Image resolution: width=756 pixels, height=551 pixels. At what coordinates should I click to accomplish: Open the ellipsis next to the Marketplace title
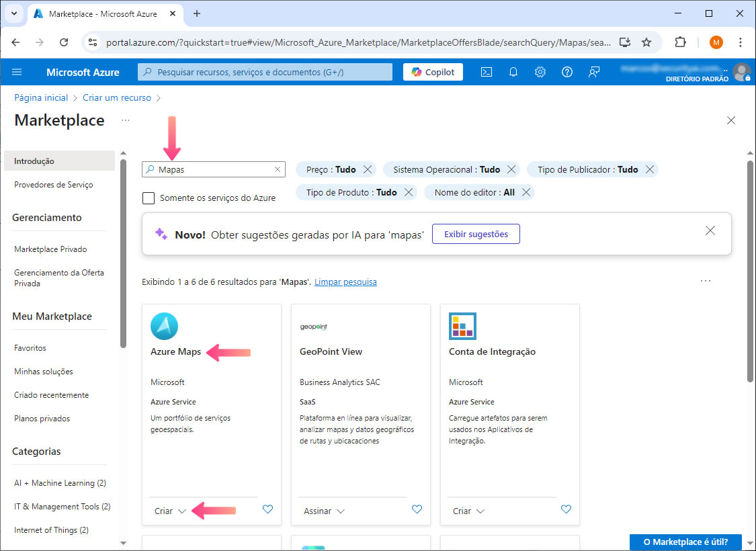pos(126,120)
